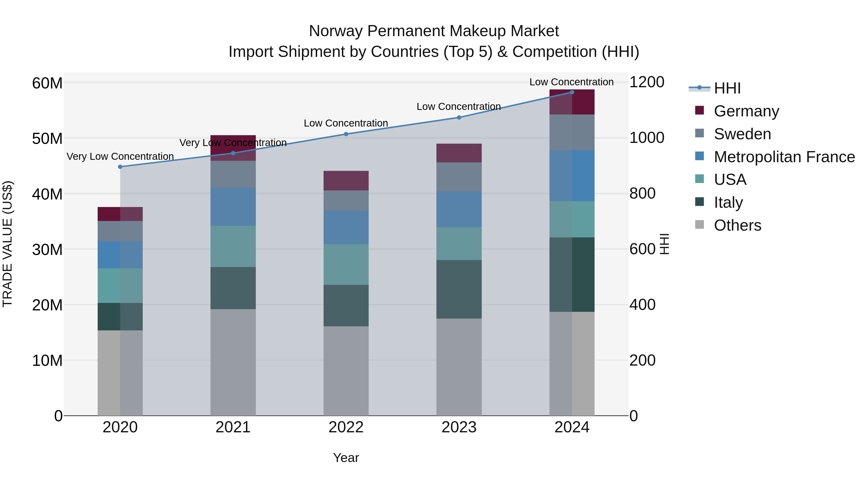Screen dimensions: 868x488
Task: Select the 2021 HHI data point
Action: pos(233,153)
